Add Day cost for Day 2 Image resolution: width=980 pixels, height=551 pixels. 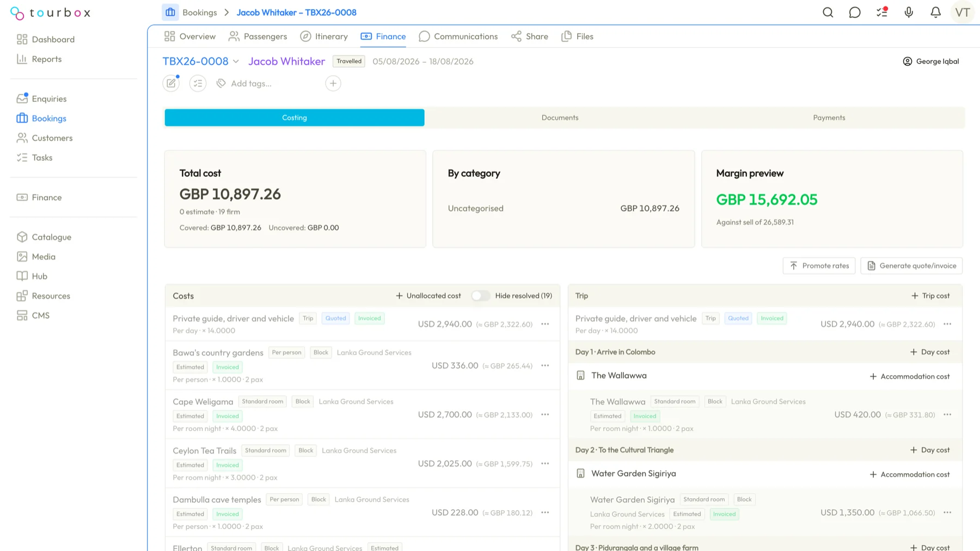coord(930,450)
